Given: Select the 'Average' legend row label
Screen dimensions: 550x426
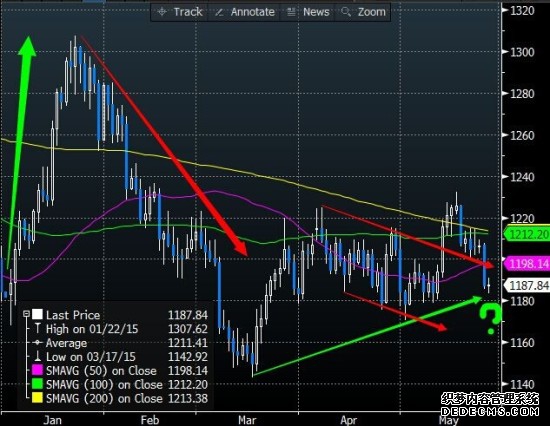Looking at the screenshot, I should [x=66, y=343].
